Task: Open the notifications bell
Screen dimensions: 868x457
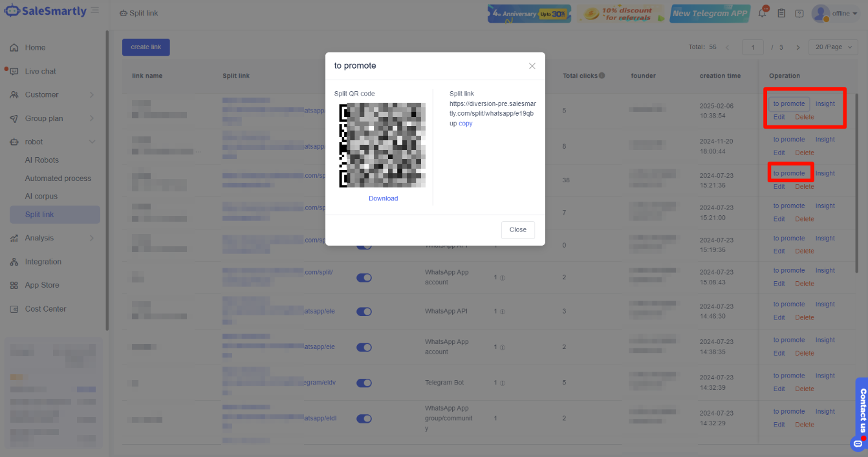Action: (763, 13)
